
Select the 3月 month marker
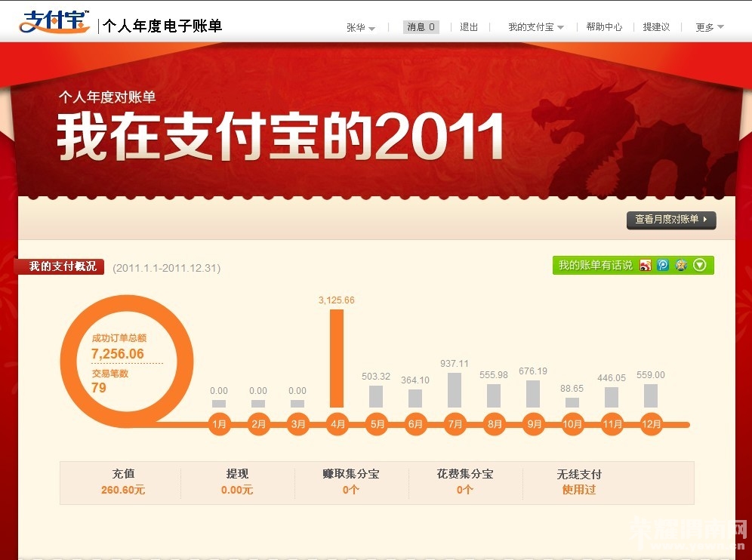click(x=297, y=424)
